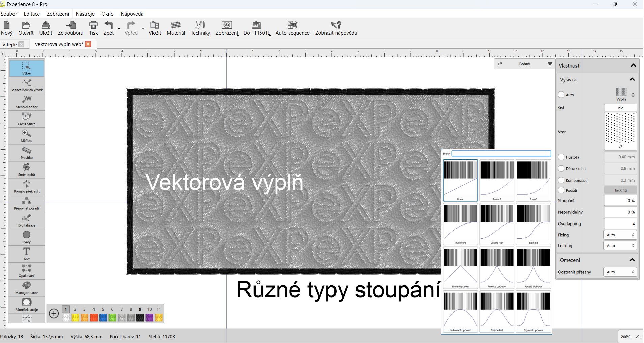Toggle the Kompenzace checkbox
The width and height of the screenshot is (644, 343).
coord(561,180)
